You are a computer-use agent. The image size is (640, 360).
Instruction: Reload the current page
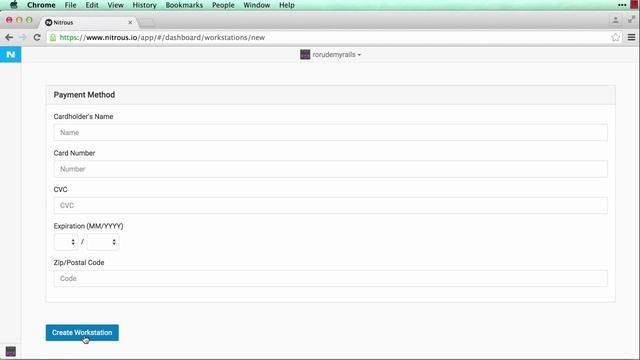pyautogui.click(x=37, y=38)
